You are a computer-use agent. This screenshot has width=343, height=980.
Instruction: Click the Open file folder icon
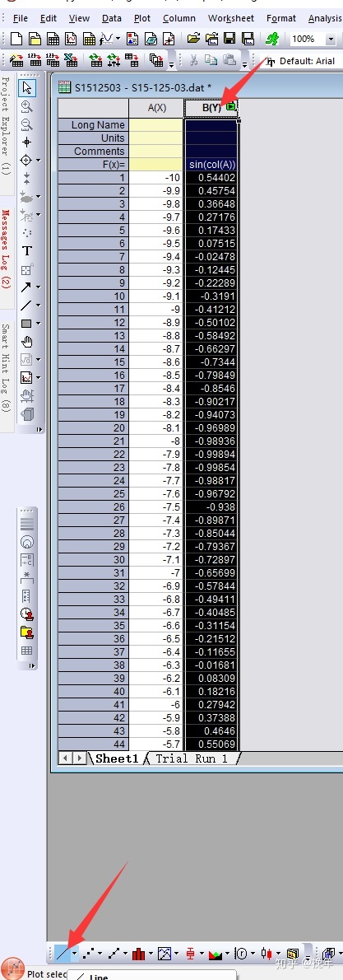(x=193, y=39)
